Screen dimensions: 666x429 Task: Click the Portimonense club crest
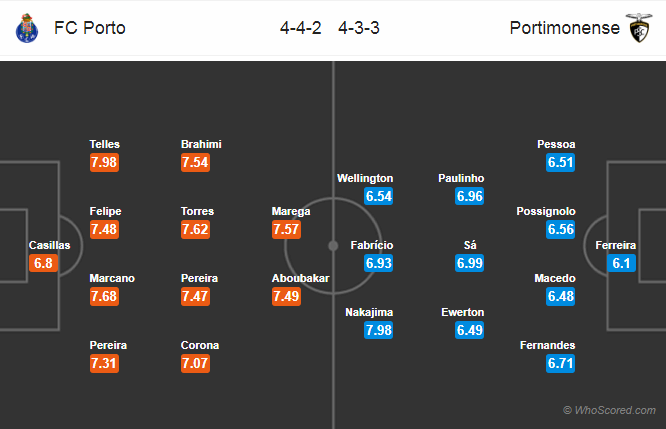coord(639,28)
